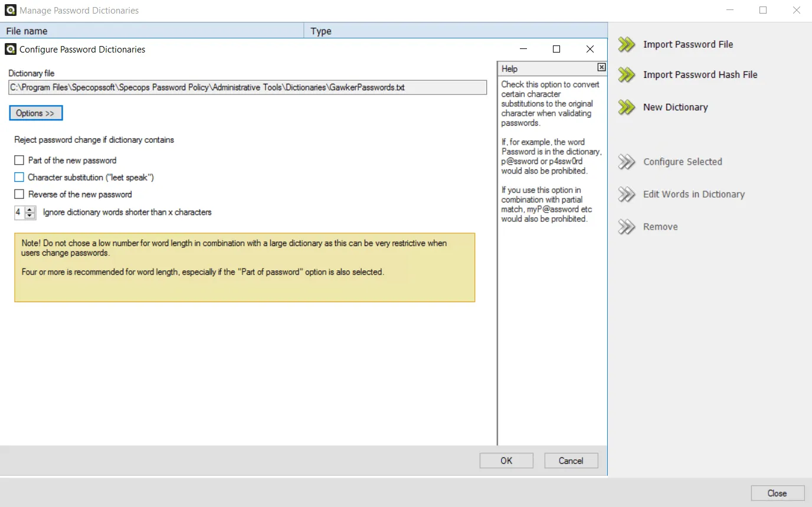Click the Import Password Hash File arrow icon
Screen dimensions: 812x507
click(x=626, y=74)
